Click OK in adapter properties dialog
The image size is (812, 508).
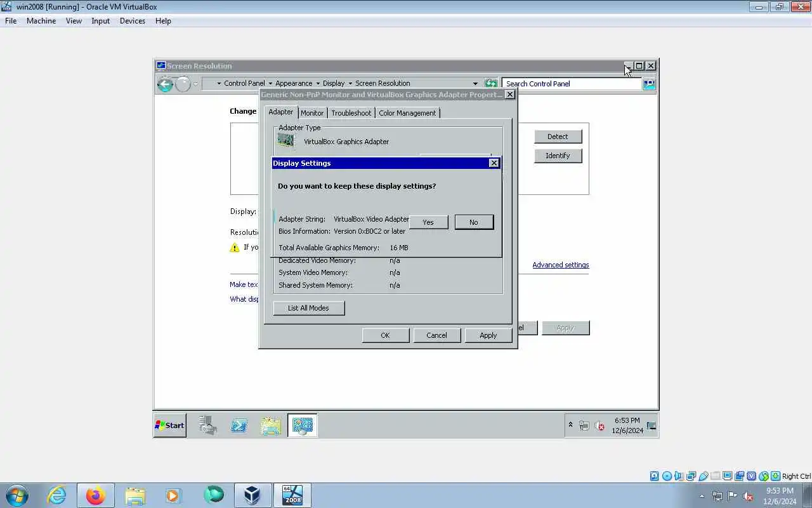[385, 335]
